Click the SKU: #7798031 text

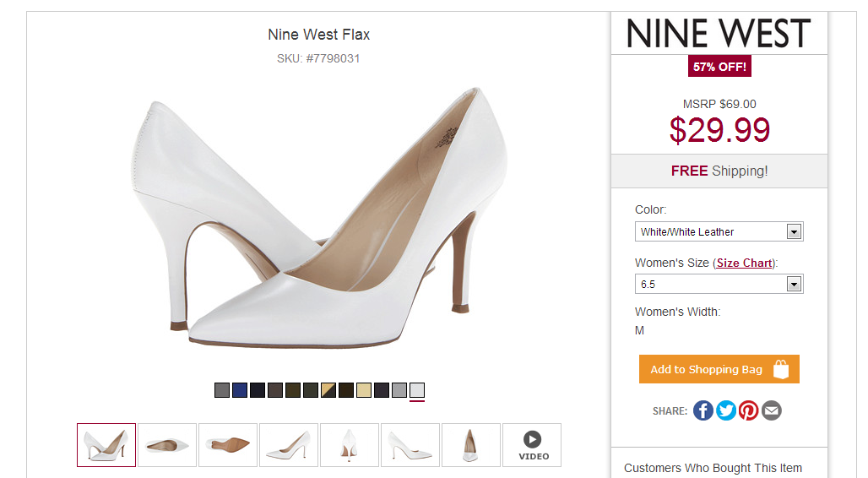(x=318, y=59)
